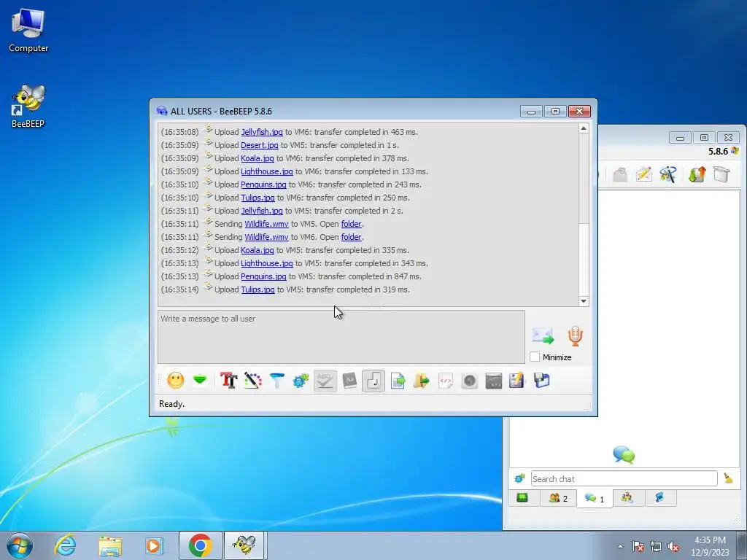Enable the Minimize checkbox

click(535, 357)
